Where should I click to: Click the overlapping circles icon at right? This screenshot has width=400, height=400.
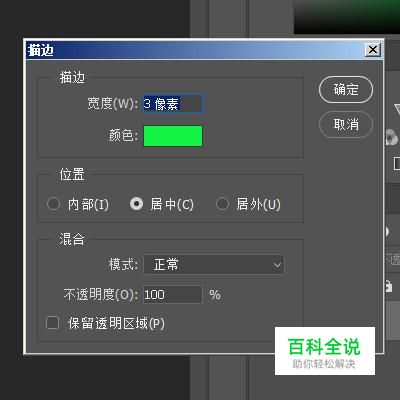391,137
